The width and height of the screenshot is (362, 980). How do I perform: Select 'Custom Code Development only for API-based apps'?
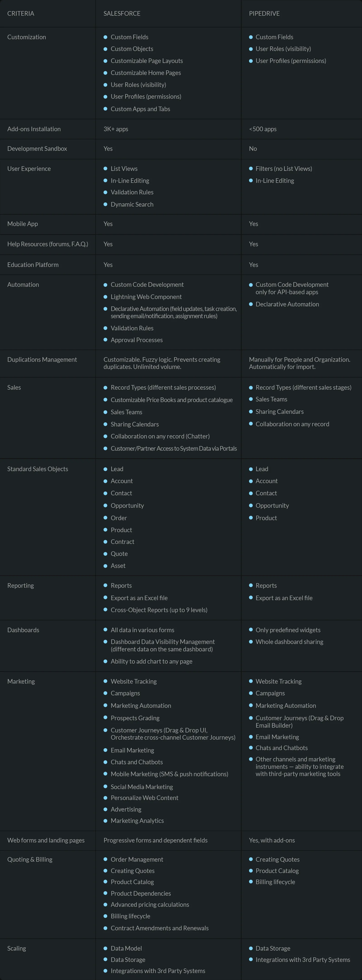click(292, 288)
